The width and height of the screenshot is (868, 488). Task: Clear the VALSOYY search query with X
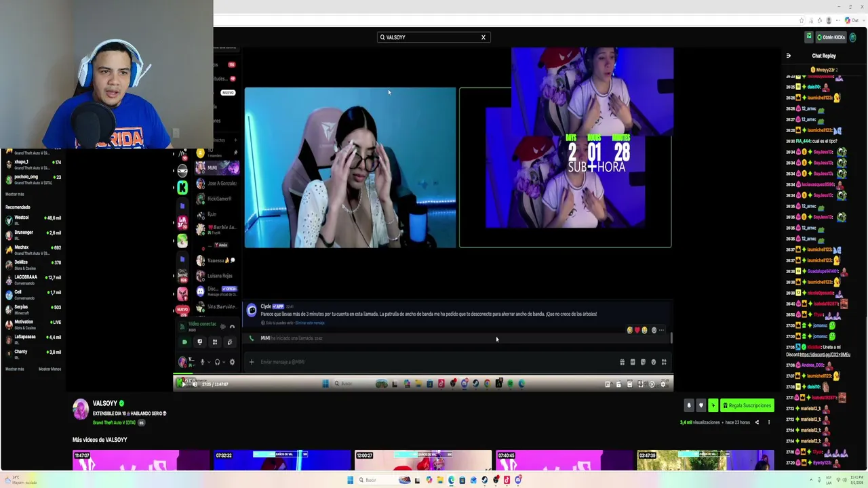(x=484, y=37)
